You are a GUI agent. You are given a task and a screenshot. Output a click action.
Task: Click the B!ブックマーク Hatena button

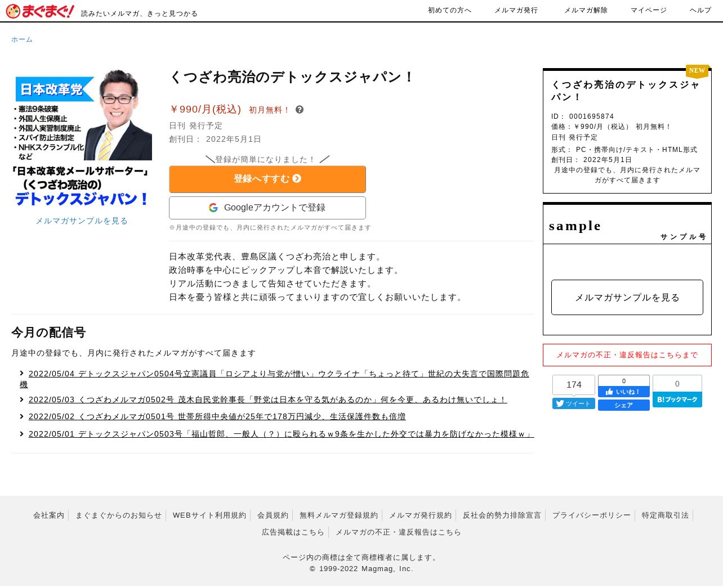[677, 400]
